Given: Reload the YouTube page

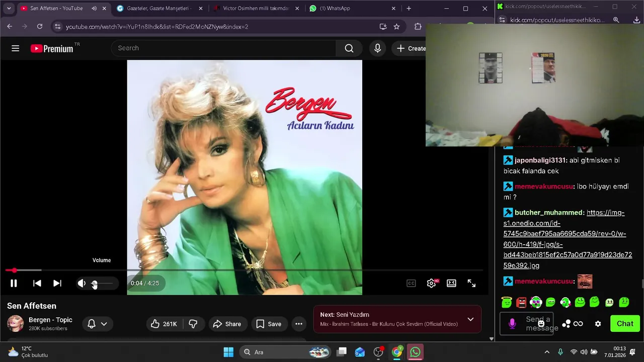Looking at the screenshot, I should pos(40,27).
